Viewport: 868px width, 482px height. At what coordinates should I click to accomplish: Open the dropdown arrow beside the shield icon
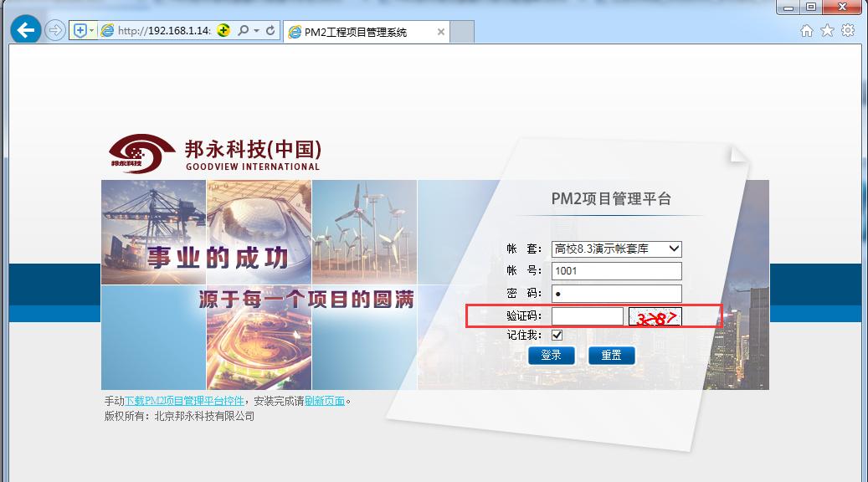pyautogui.click(x=92, y=31)
